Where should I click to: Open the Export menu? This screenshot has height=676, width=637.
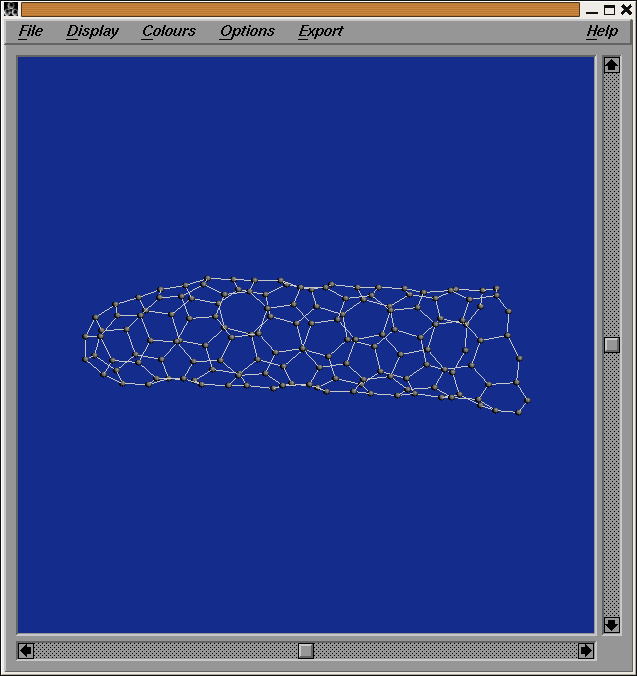coord(321,31)
